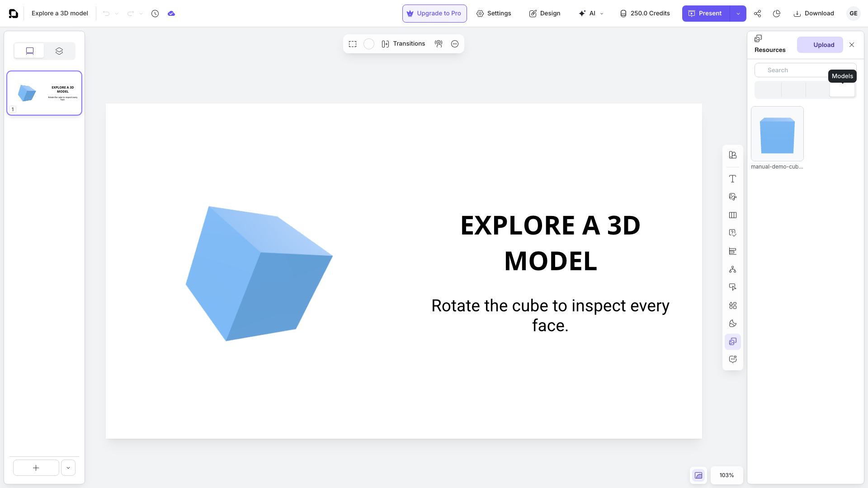Open the layout templates tool
Viewport: 868px width, 488px height.
pyautogui.click(x=733, y=155)
